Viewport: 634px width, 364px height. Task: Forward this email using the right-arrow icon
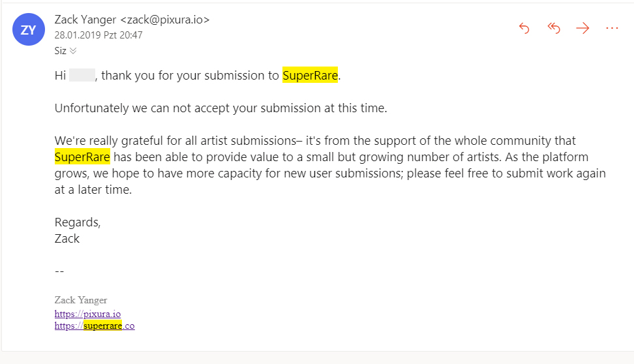[582, 28]
